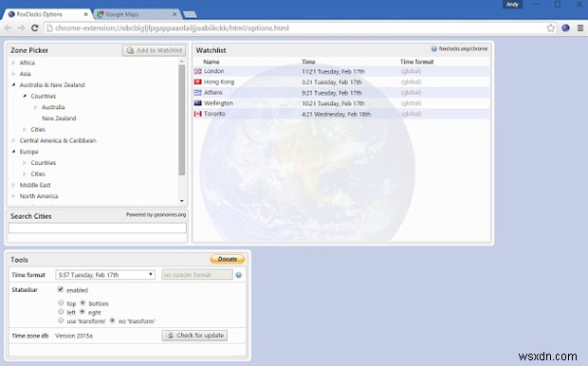Select the Hong Kong watchlist row
Screen dimensions: 588x366
click(341, 82)
